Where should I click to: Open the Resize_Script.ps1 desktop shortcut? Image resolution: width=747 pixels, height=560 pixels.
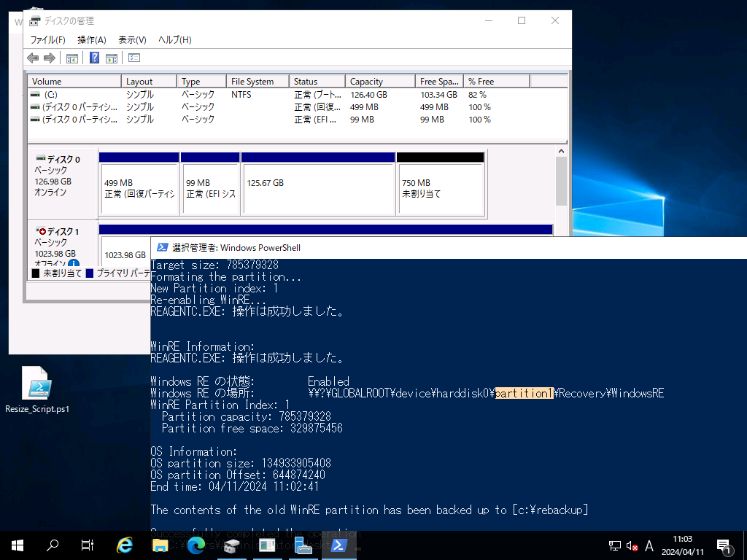pyautogui.click(x=36, y=383)
